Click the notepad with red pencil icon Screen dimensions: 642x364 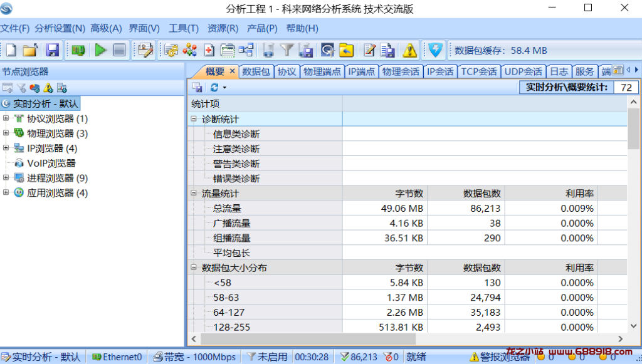coord(369,50)
